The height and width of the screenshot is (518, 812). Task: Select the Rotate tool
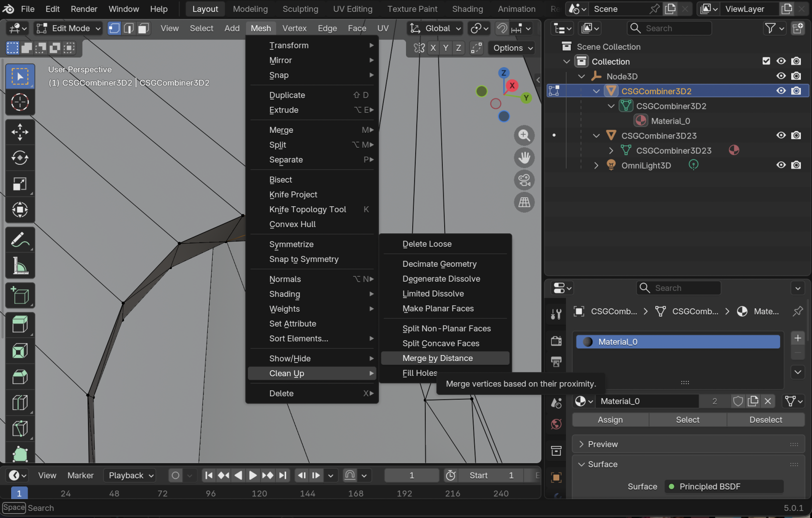20,158
